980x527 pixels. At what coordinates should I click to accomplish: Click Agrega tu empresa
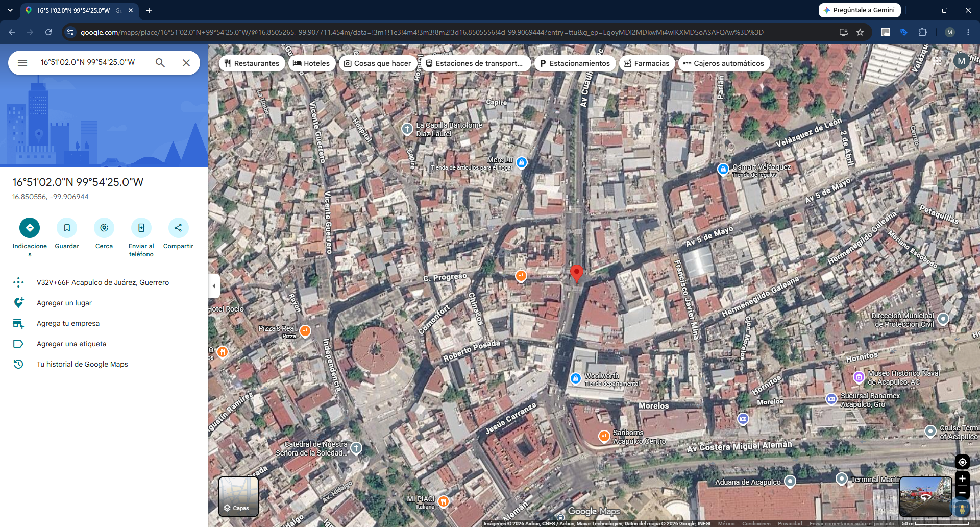pyautogui.click(x=104, y=323)
